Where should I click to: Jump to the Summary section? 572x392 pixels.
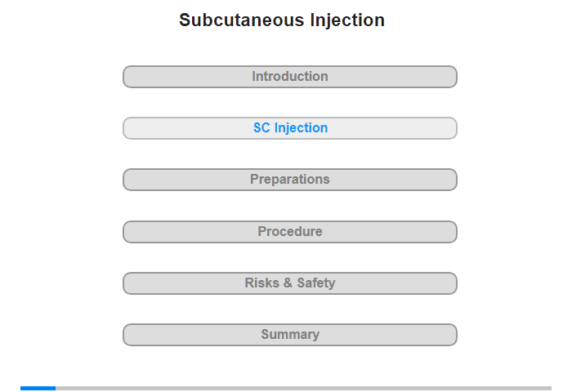pyautogui.click(x=290, y=335)
